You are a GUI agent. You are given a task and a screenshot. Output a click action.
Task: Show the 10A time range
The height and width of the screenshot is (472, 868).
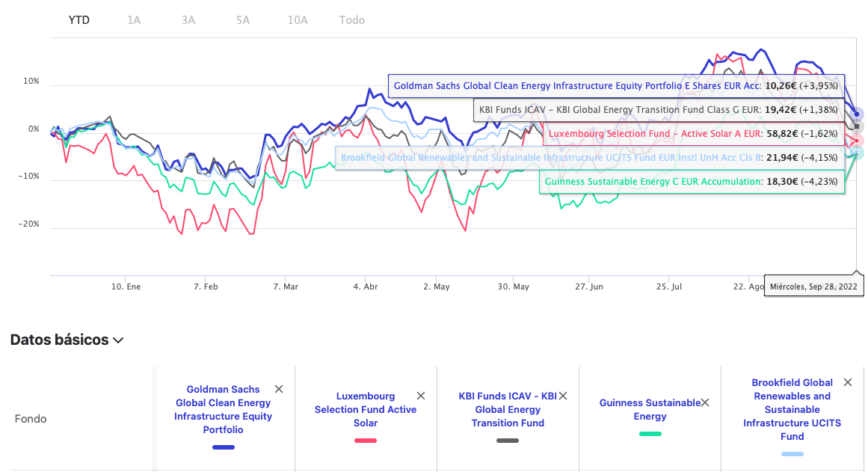[x=298, y=20]
